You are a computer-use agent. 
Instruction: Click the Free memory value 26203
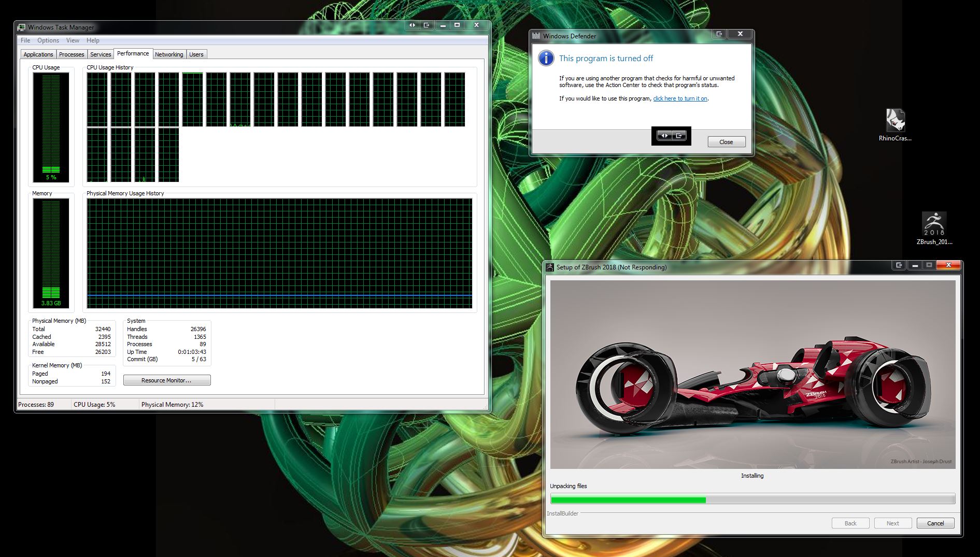(103, 352)
